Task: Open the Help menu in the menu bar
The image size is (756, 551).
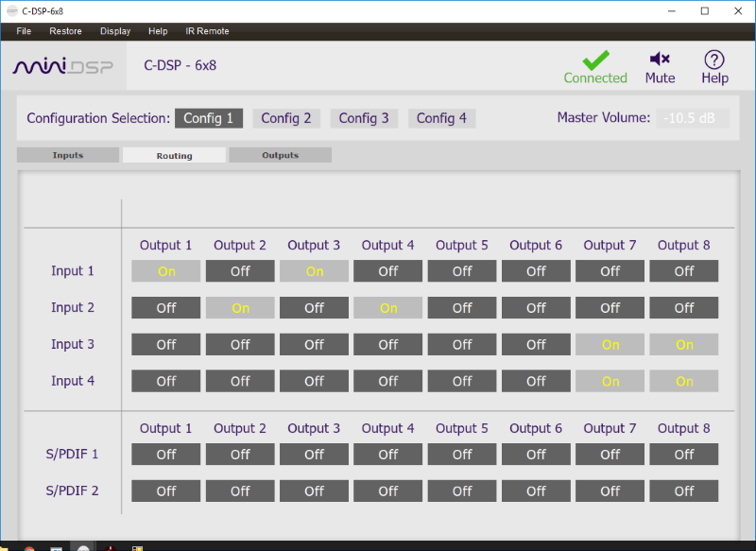Action: point(158,31)
